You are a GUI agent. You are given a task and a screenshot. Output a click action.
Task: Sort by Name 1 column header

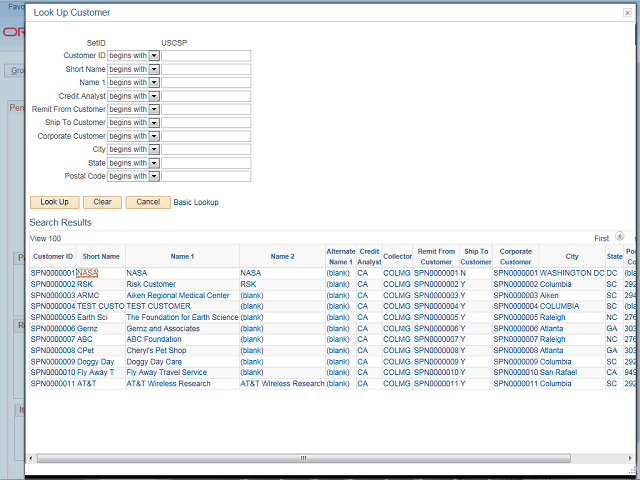click(x=182, y=257)
